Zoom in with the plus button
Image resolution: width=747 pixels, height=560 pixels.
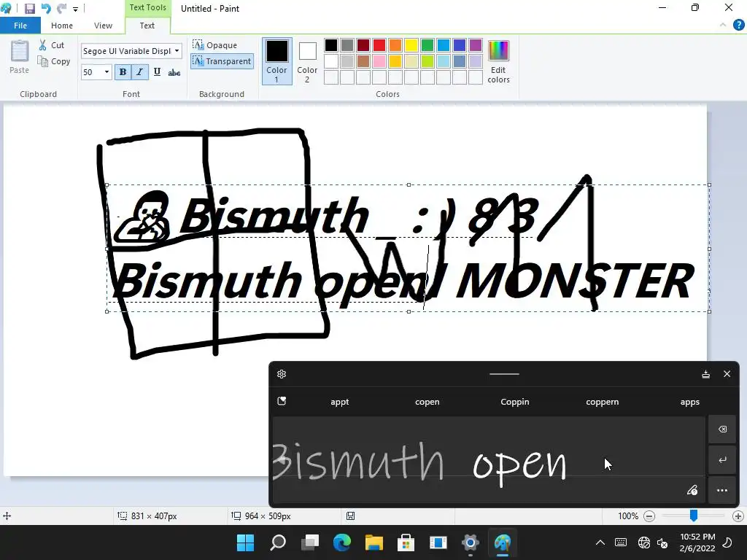point(738,516)
